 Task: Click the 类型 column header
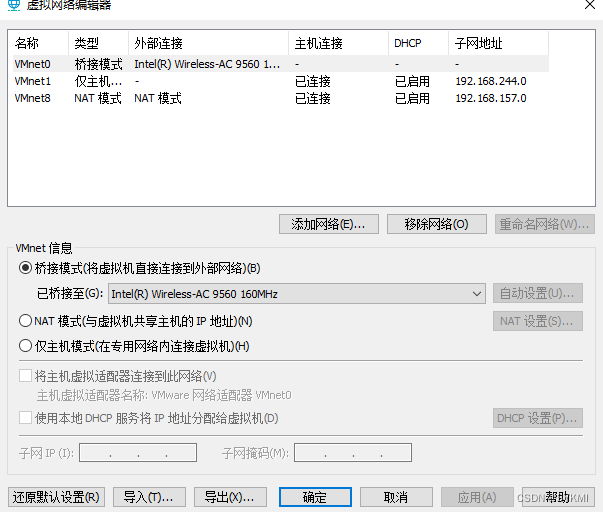click(x=98, y=43)
